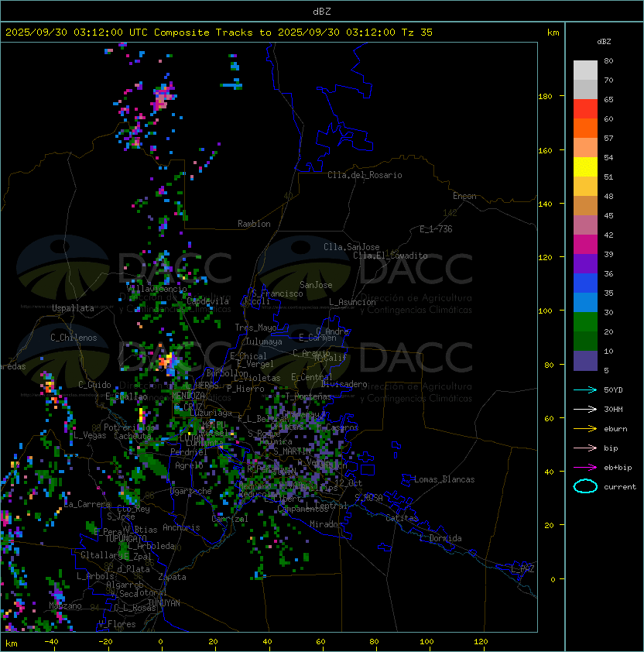Click the 'C_Guido' map label
The image size is (644, 652).
94,385
